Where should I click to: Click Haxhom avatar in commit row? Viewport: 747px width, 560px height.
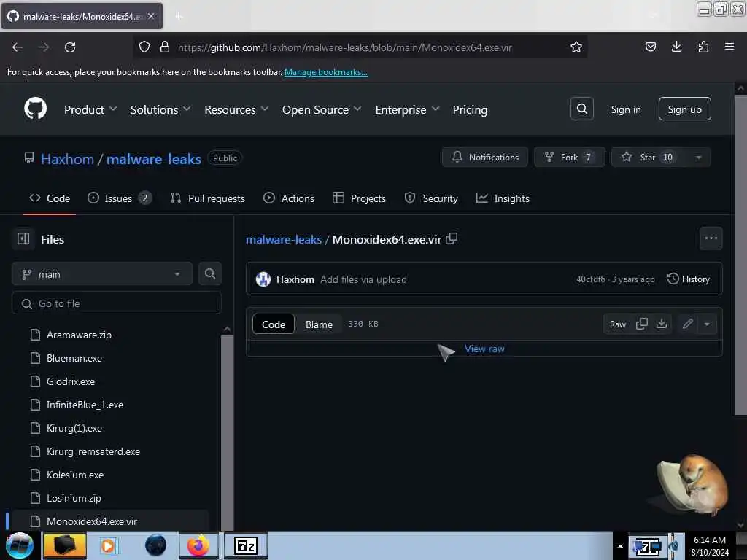point(263,279)
